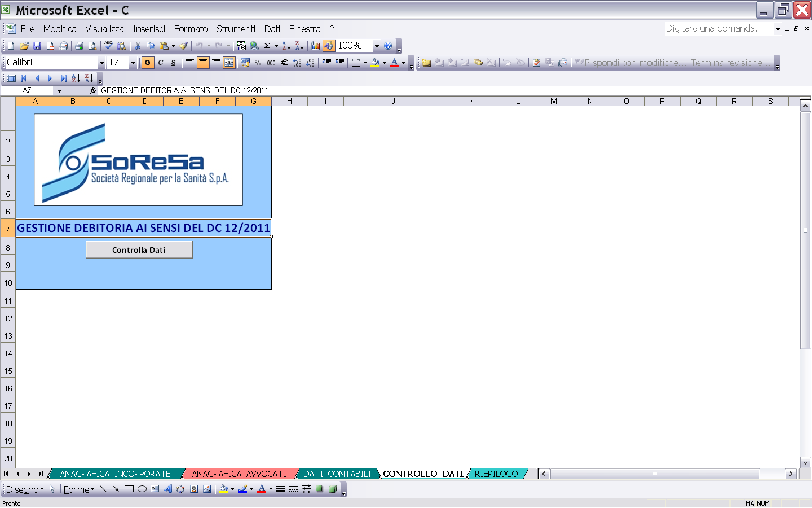This screenshot has height=508, width=812.
Task: Switch to the RIEPILOGO sheet
Action: (x=496, y=474)
